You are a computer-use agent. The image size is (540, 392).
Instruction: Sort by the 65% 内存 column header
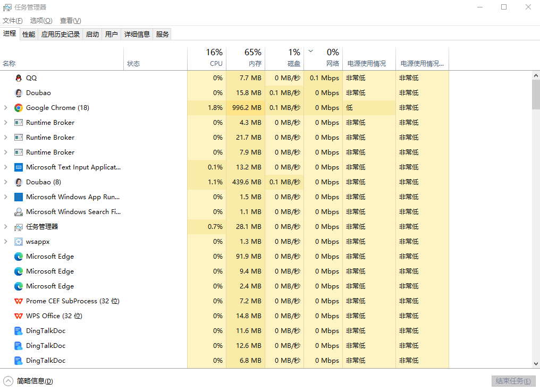pos(246,58)
